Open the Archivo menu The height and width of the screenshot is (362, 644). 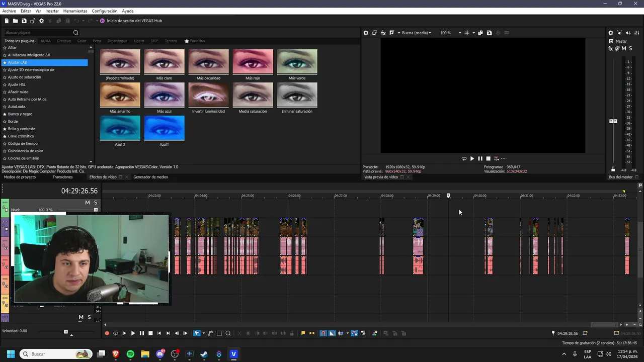9,11
